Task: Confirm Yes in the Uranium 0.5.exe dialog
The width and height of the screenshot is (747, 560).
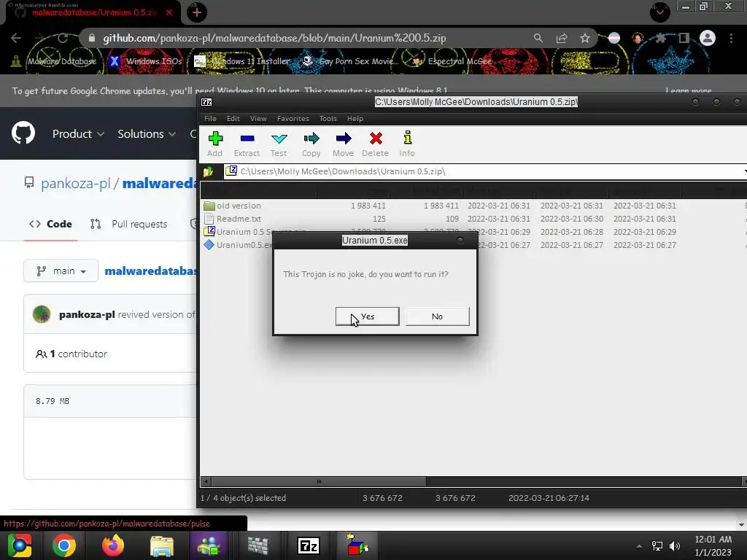Action: click(368, 316)
